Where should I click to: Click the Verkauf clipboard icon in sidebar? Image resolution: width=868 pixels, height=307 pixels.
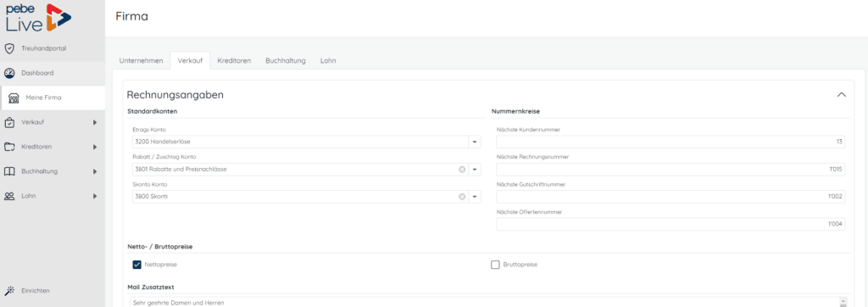pos(8,122)
